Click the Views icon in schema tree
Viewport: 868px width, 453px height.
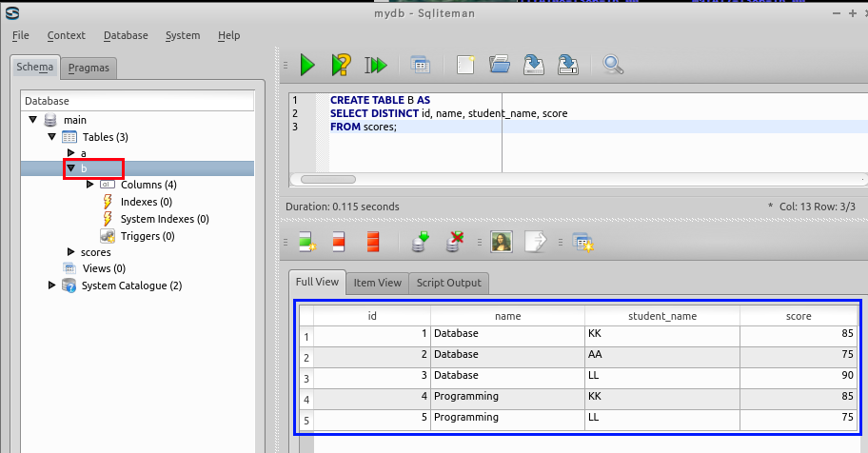tap(69, 268)
